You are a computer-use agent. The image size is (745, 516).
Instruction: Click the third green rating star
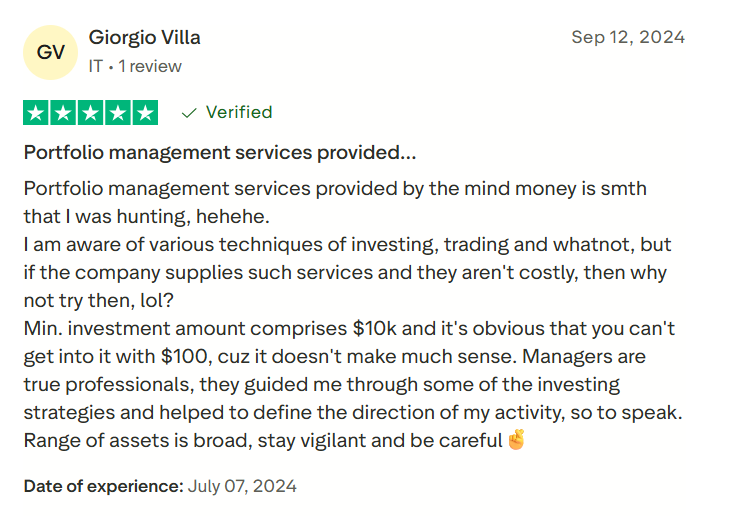90,113
